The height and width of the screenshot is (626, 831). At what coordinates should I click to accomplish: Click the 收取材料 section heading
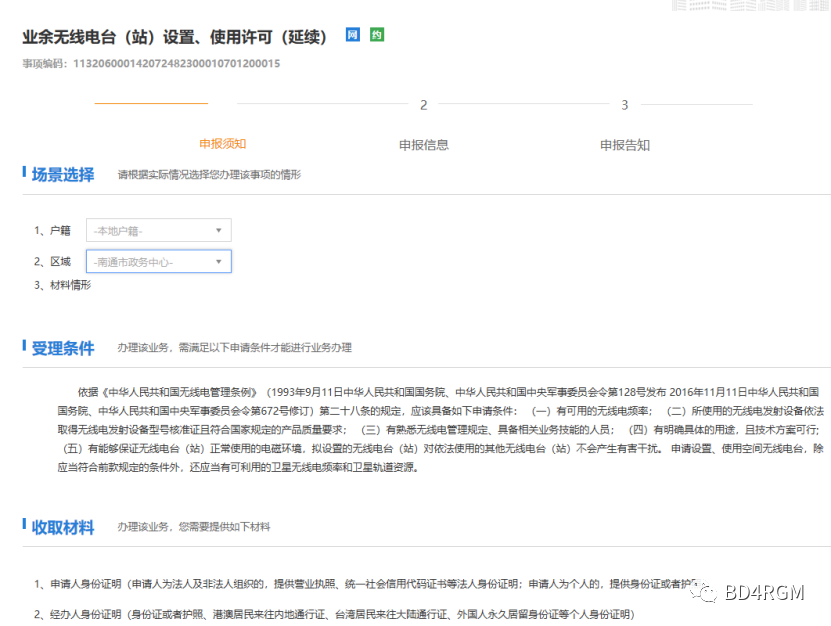point(63,527)
